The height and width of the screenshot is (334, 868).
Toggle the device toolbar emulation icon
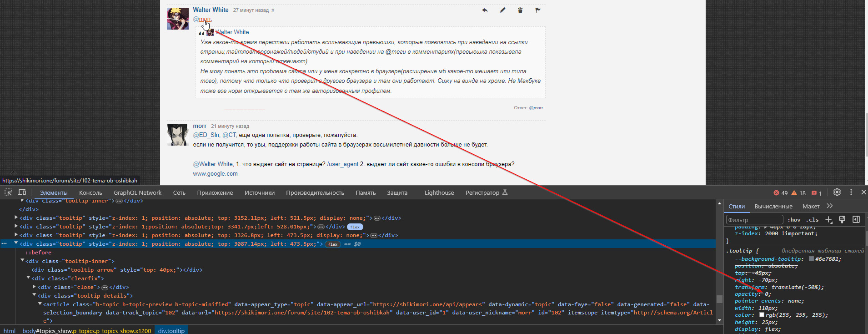coord(22,192)
